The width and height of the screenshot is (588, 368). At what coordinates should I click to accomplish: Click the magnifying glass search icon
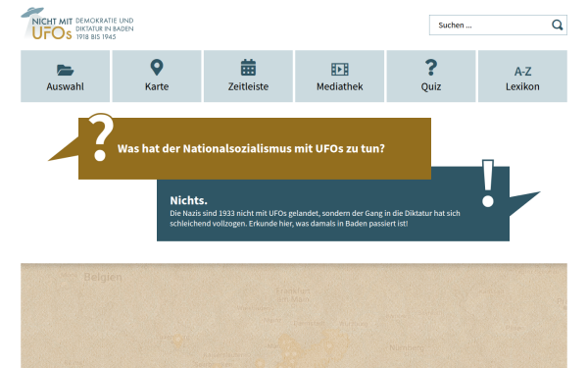(x=558, y=26)
